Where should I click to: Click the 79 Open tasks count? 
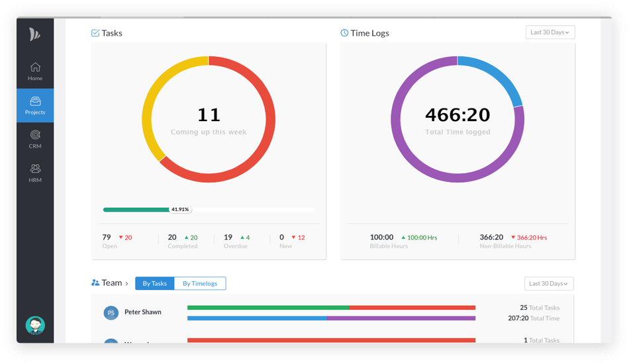coord(107,238)
